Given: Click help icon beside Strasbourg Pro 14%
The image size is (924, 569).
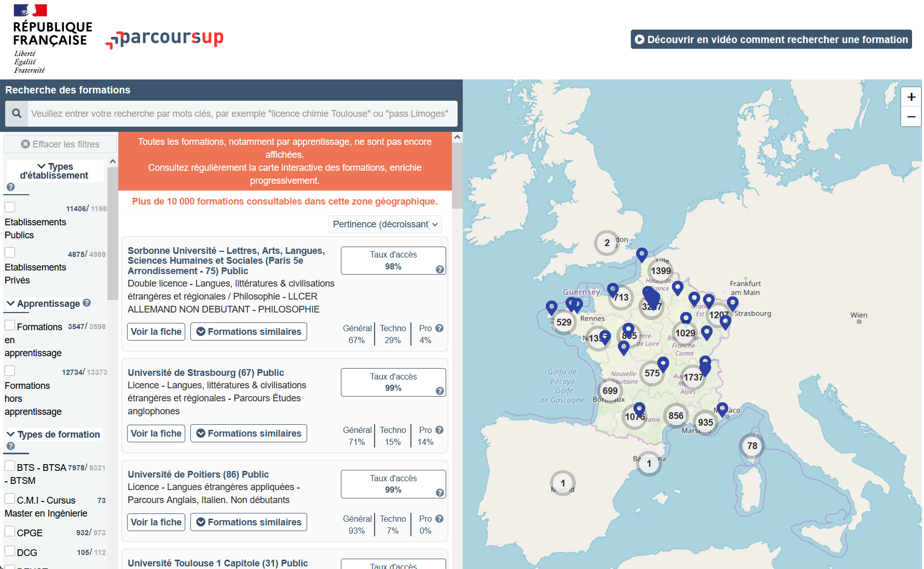Looking at the screenshot, I should pyautogui.click(x=439, y=430).
